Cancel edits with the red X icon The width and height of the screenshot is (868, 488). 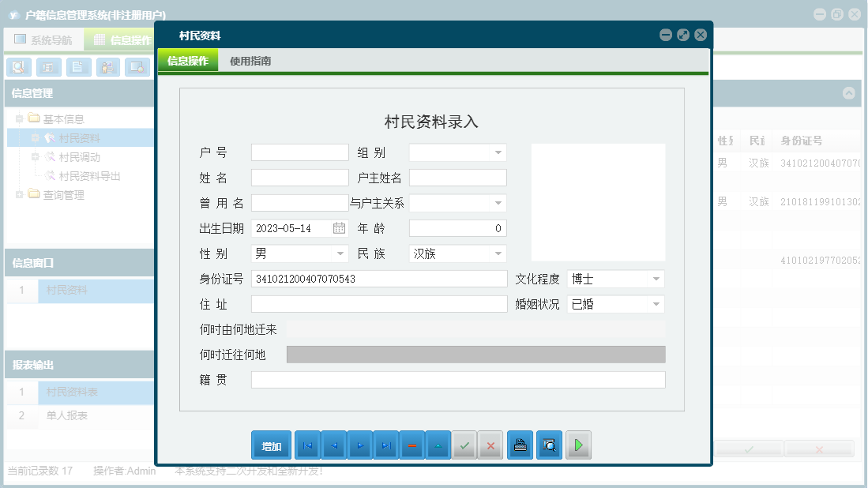tap(490, 445)
